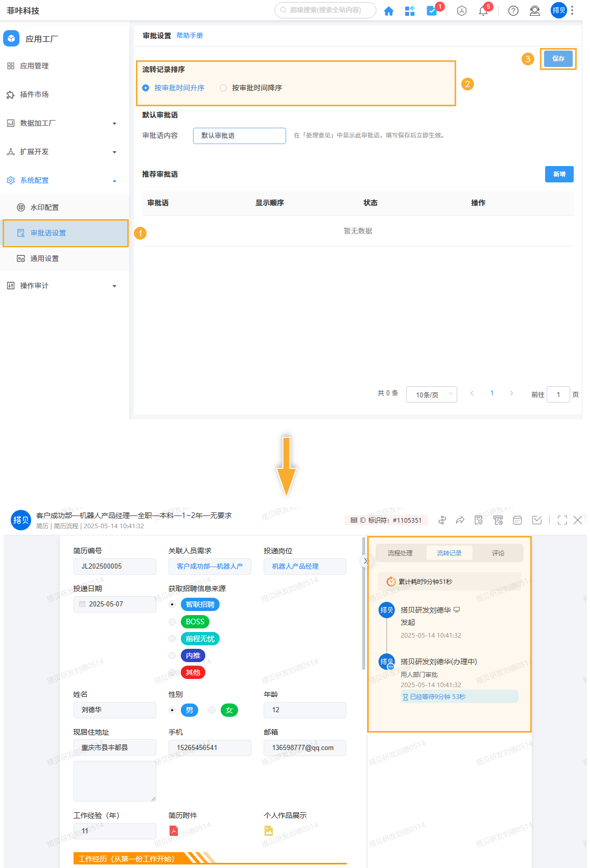Click the 应用工厂 cube logo icon
Screen dimensions: 590x868
pyautogui.click(x=11, y=38)
